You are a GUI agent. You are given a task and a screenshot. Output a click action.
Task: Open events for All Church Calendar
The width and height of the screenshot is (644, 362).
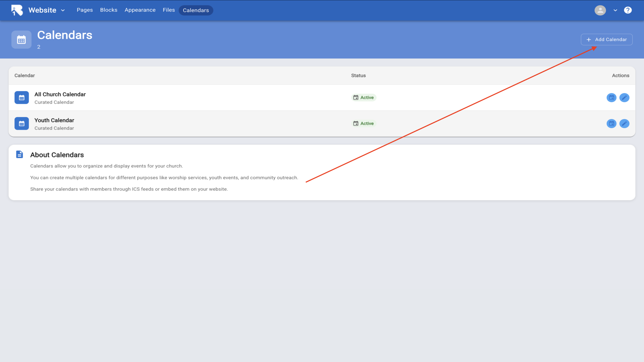point(611,98)
